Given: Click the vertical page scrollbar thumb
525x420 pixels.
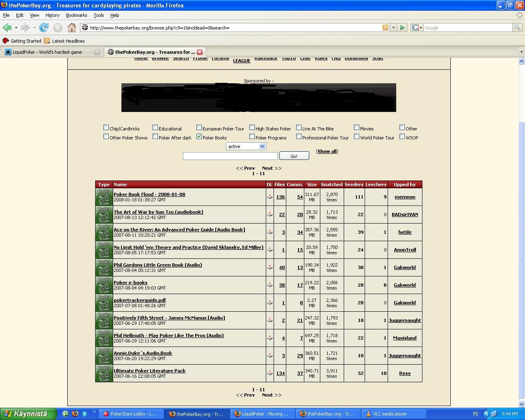Looking at the screenshot, I should pos(522,260).
